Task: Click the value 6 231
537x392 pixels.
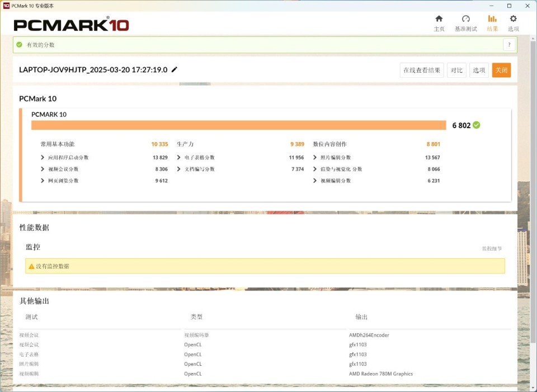Action: 434,181
